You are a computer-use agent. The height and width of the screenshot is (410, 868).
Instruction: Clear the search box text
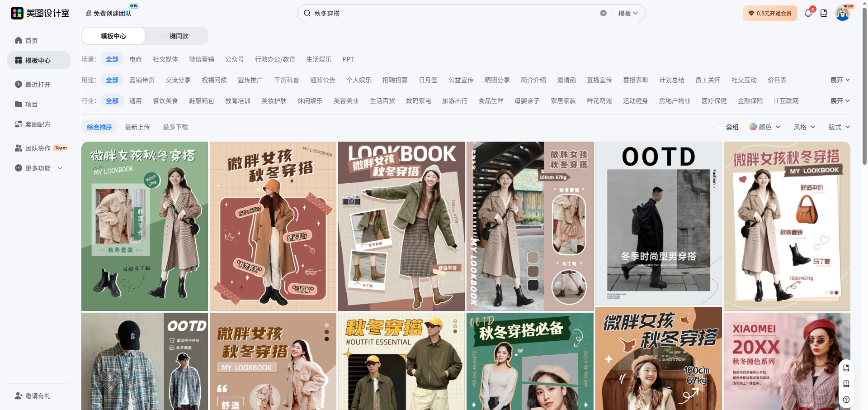[x=603, y=13]
